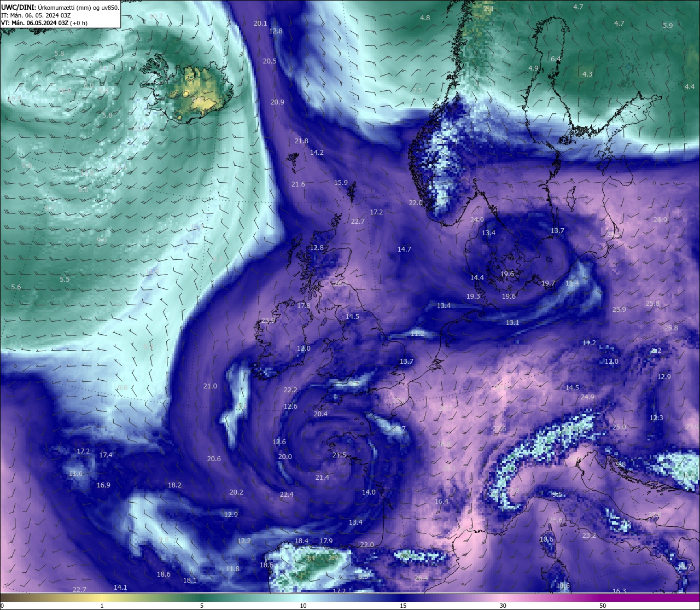
Task: Click the 11.4 value label
Action: point(572,283)
